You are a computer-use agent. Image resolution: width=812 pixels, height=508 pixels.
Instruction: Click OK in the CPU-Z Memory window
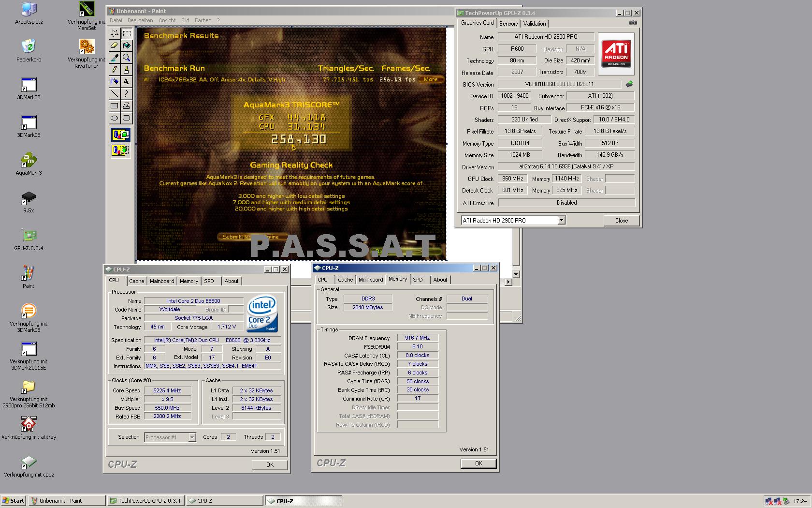point(478,463)
